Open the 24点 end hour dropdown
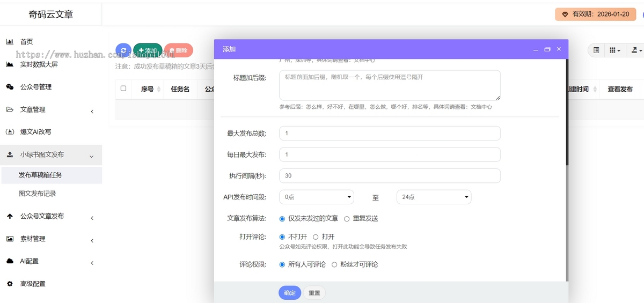 pyautogui.click(x=434, y=197)
